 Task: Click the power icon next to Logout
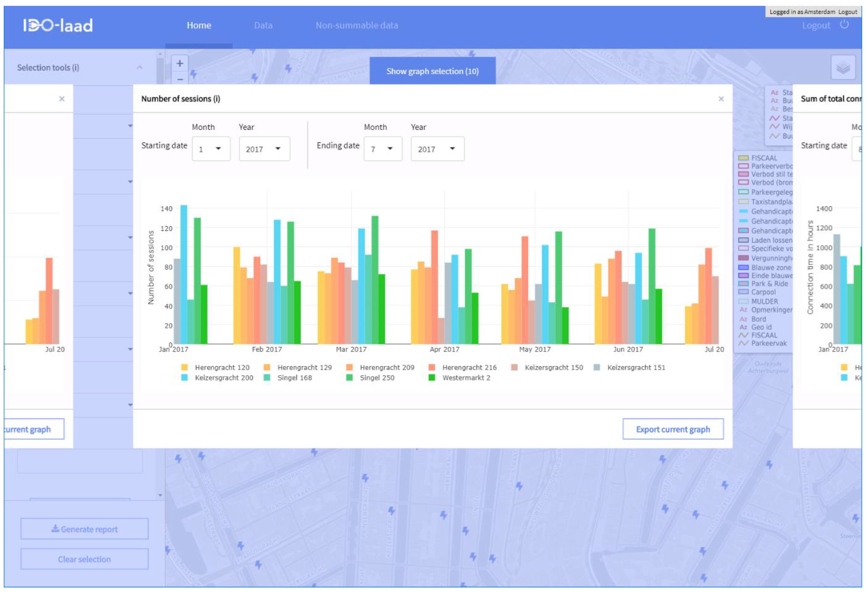tap(844, 25)
